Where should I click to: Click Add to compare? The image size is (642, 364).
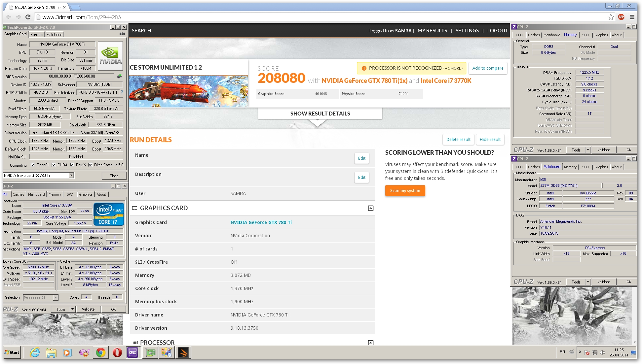click(x=488, y=68)
